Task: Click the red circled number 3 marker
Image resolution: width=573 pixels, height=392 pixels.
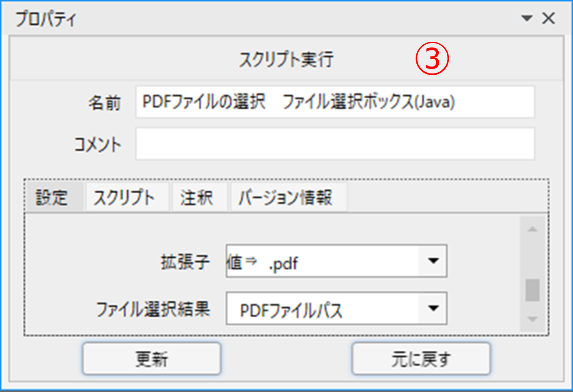Action: pos(432,59)
